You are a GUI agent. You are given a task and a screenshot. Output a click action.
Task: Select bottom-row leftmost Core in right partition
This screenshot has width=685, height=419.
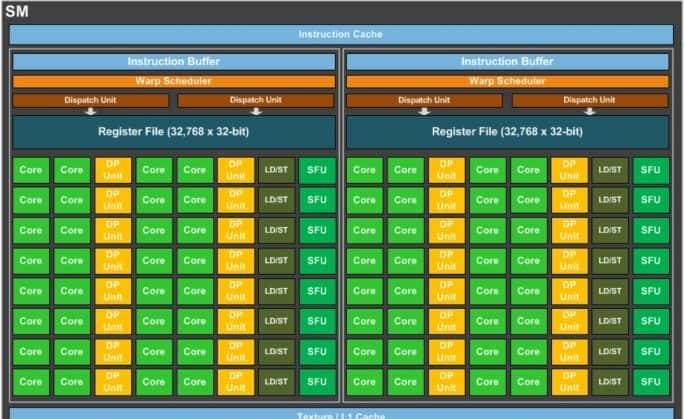pos(365,382)
